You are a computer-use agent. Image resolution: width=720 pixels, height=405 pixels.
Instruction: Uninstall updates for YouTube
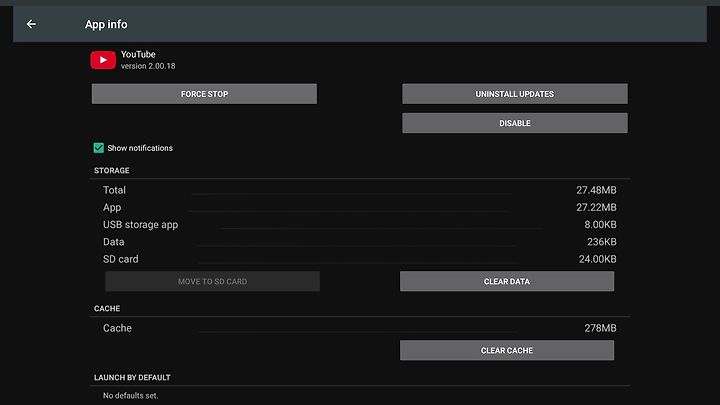515,94
